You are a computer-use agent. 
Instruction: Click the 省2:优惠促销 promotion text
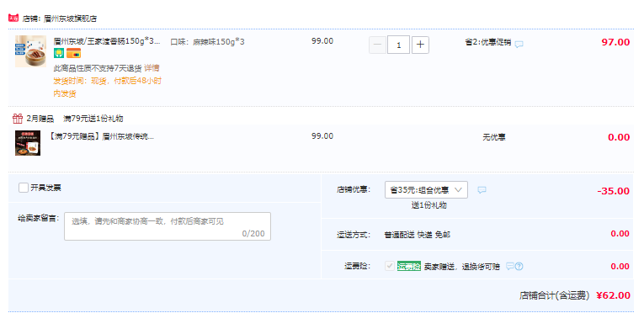click(x=488, y=42)
